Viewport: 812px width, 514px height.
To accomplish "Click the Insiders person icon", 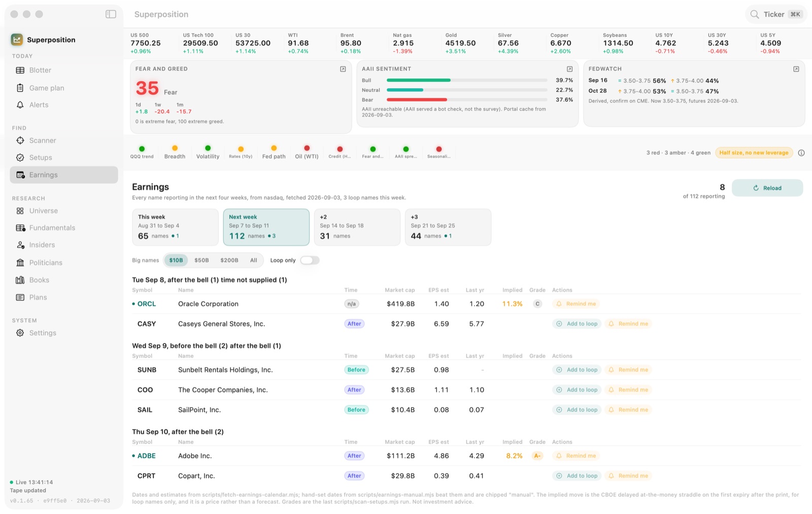I will (x=20, y=245).
